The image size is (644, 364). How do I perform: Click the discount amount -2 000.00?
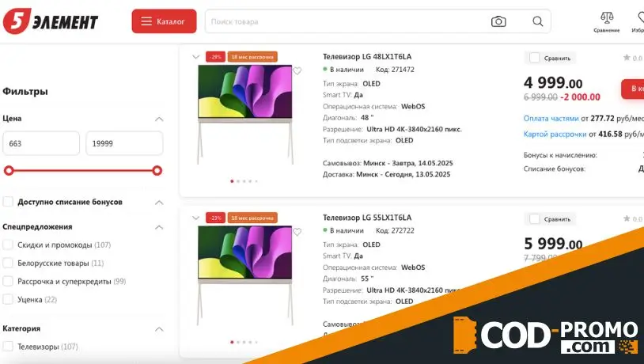click(x=581, y=97)
